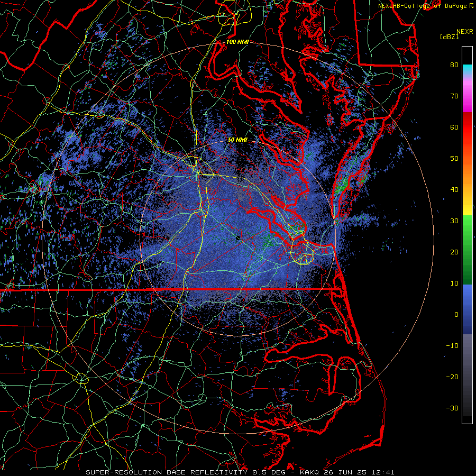Click the [dBZ] units label

(449, 37)
